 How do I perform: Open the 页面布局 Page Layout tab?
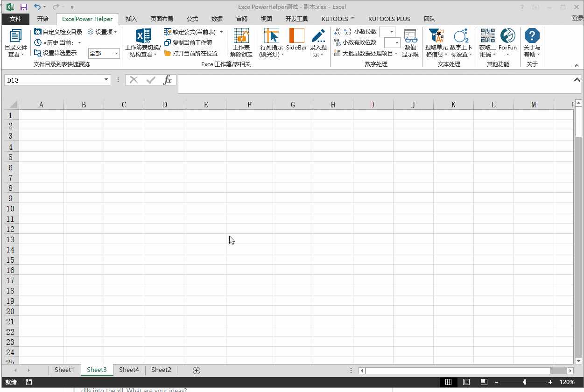[162, 19]
